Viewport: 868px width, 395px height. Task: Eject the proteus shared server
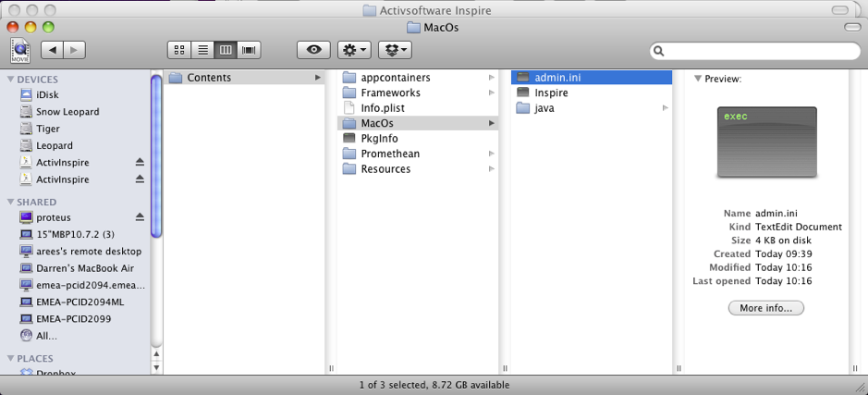pos(140,217)
